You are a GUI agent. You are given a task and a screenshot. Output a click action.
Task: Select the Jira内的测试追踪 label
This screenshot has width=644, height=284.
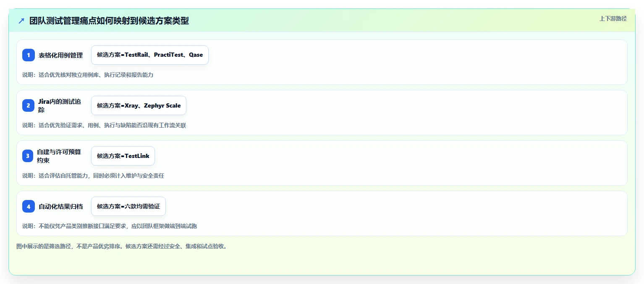coord(60,105)
